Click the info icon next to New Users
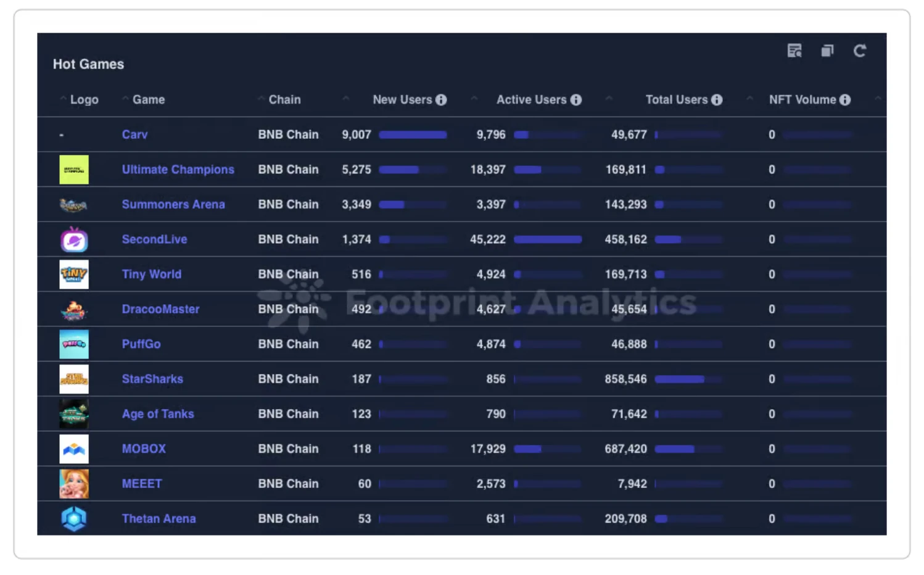 point(441,100)
